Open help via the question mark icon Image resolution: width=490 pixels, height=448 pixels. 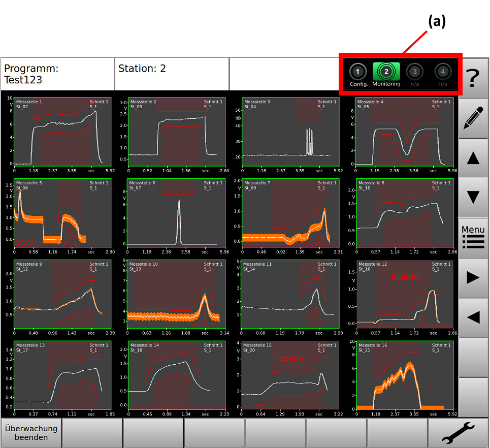point(473,75)
